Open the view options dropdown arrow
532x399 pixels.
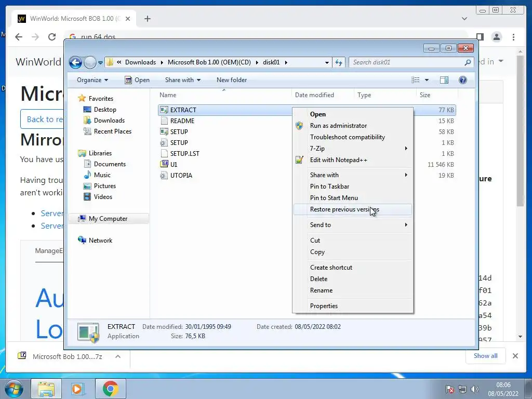pyautogui.click(x=427, y=80)
